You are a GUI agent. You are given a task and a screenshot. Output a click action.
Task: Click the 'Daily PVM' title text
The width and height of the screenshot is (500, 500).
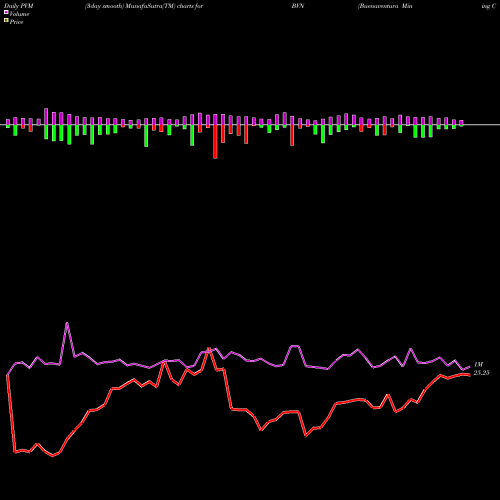tap(19, 6)
